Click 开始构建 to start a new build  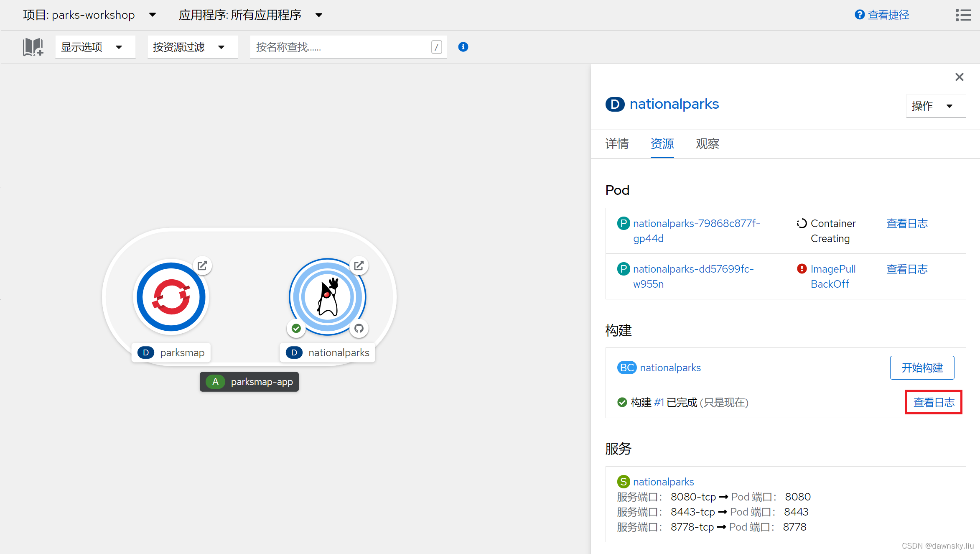point(922,368)
